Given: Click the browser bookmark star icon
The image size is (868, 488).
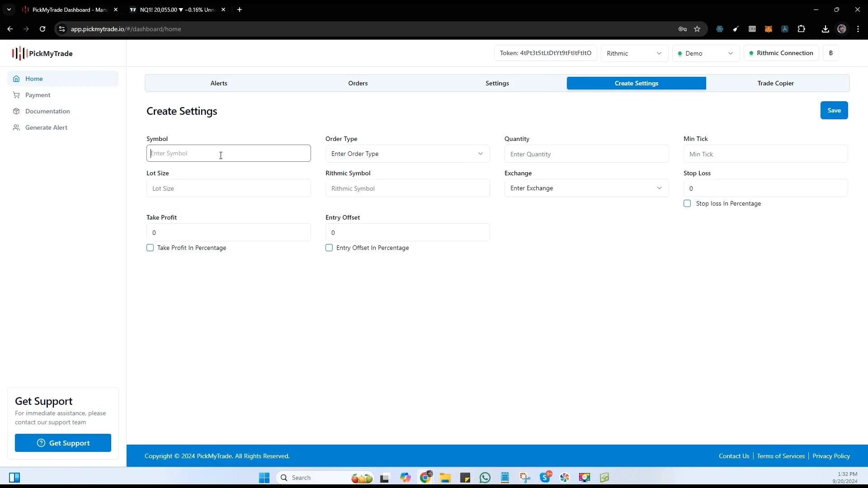Looking at the screenshot, I should (698, 28).
